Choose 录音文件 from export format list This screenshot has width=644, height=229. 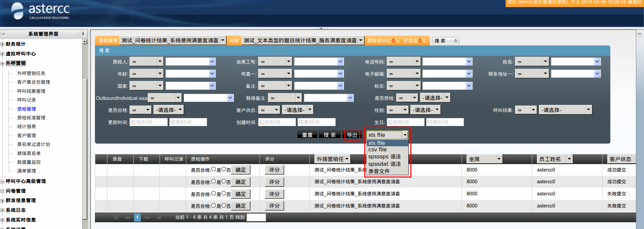tap(379, 171)
